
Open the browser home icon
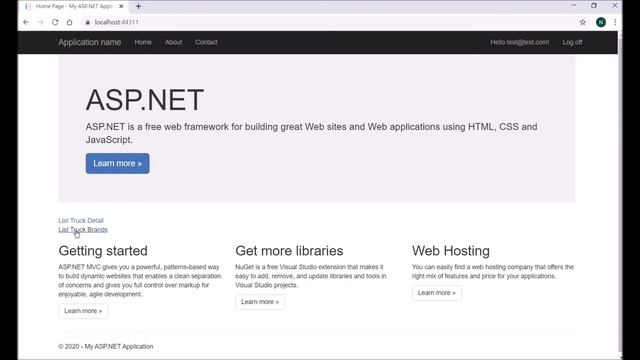tap(69, 22)
